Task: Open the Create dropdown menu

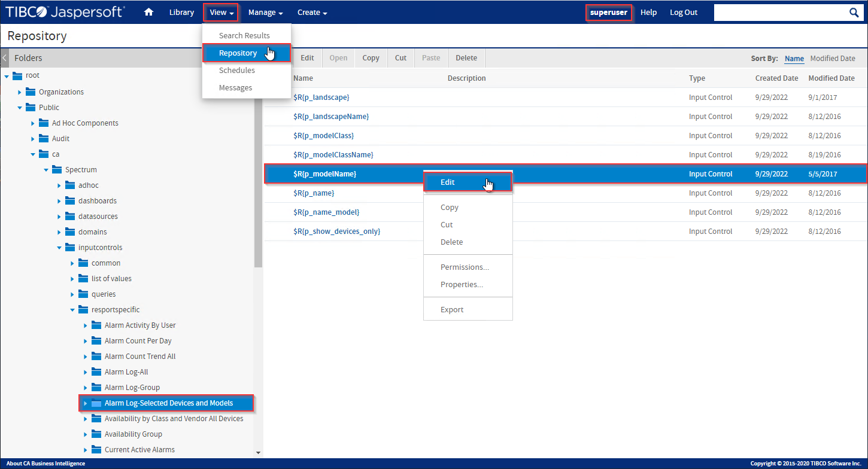Action: click(x=312, y=13)
